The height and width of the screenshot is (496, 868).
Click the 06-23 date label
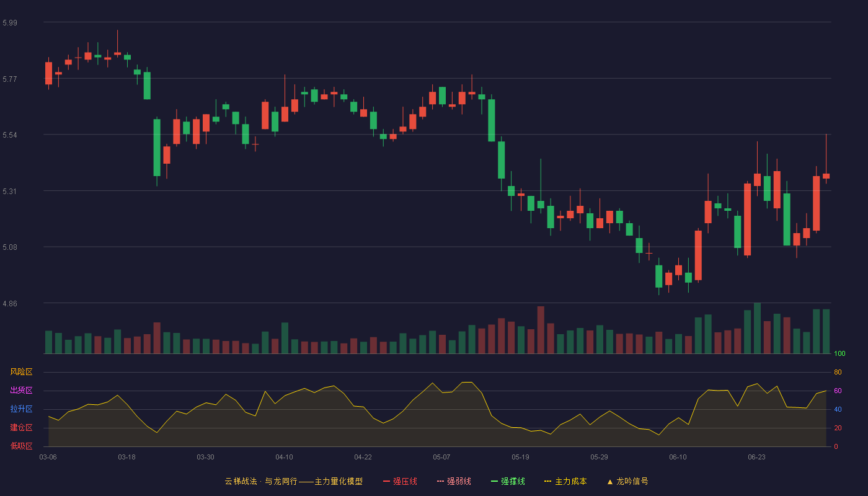click(x=756, y=457)
